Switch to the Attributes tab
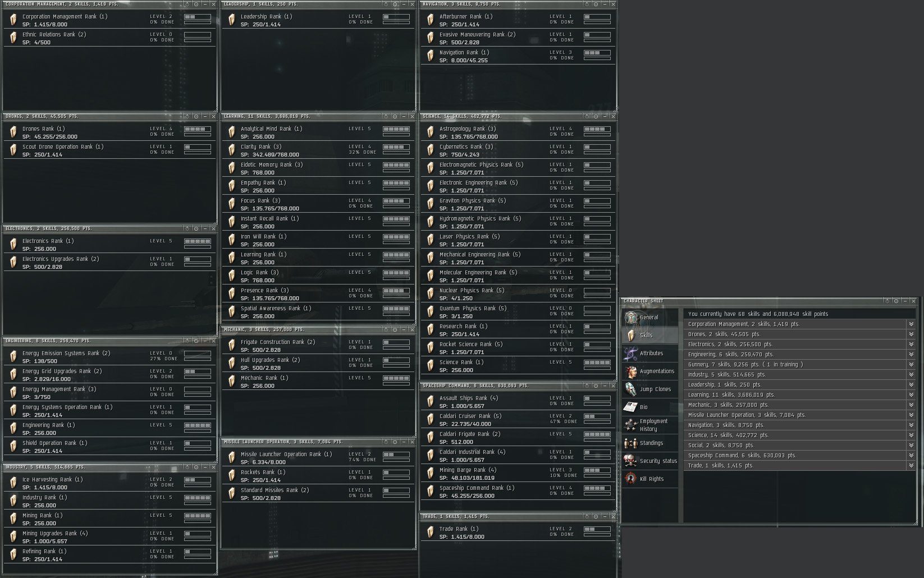The width and height of the screenshot is (924, 578). tap(650, 354)
